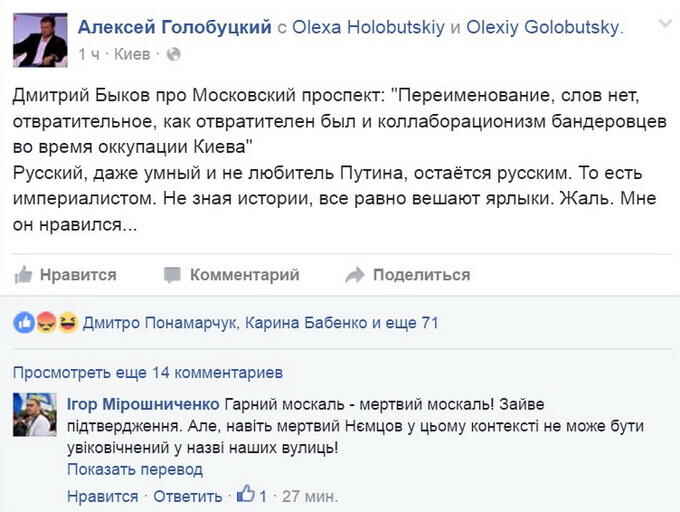Click the Поделиться share arrow icon
This screenshot has width=680, height=512.
coord(354,275)
